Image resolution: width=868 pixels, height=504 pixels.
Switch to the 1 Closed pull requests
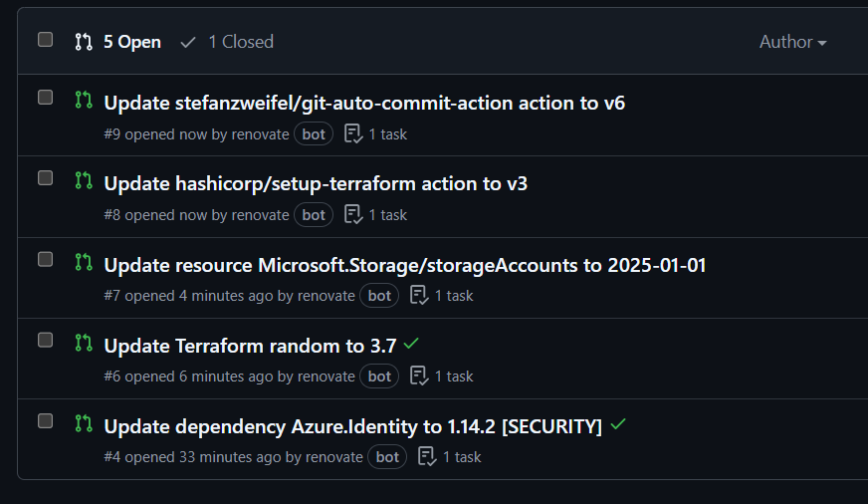pyautogui.click(x=228, y=42)
